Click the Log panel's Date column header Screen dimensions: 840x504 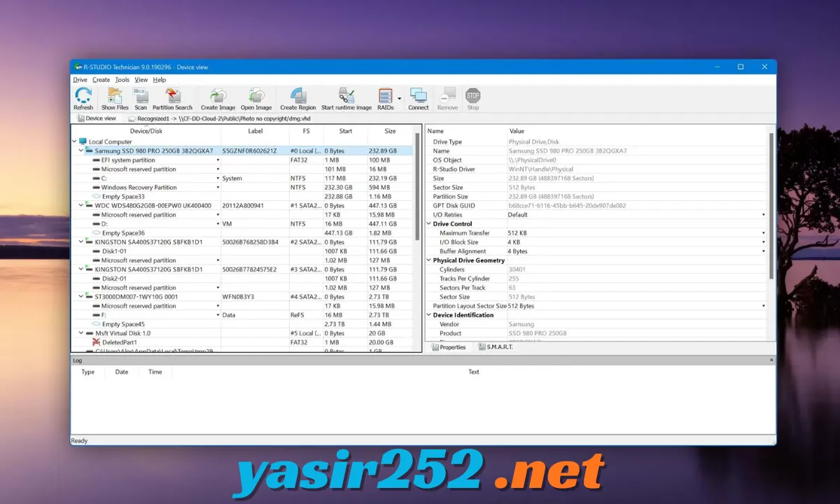(122, 372)
